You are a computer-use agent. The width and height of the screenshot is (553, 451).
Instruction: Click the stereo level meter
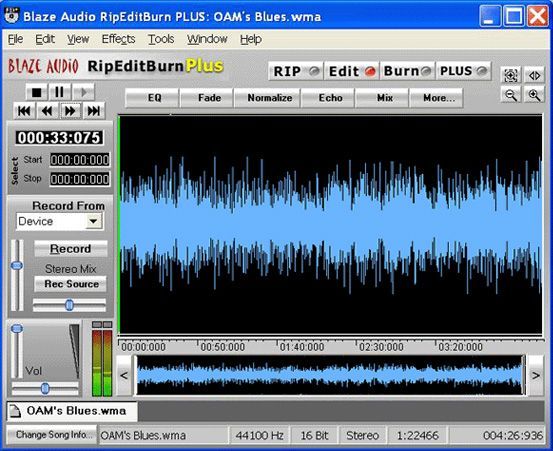(x=102, y=359)
